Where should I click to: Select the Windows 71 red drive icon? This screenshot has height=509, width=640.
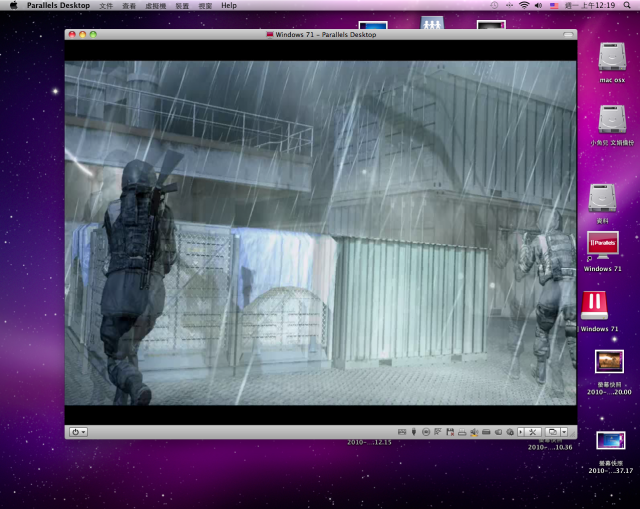tap(594, 305)
